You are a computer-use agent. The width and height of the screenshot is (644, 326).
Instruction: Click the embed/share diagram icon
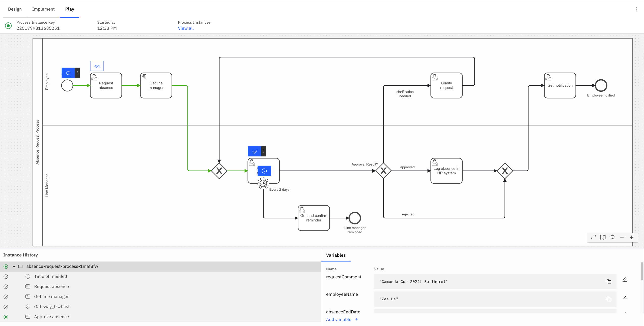[603, 237]
